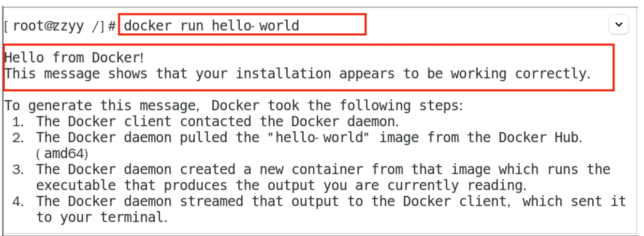Click the "docker run hello-world" command text
Viewport: 644px width, 236px height.
coord(211,25)
